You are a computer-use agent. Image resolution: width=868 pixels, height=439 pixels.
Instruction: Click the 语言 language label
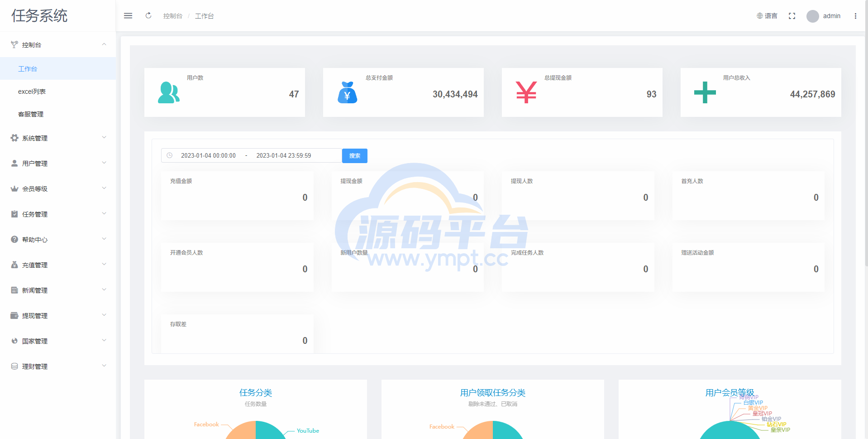[771, 16]
